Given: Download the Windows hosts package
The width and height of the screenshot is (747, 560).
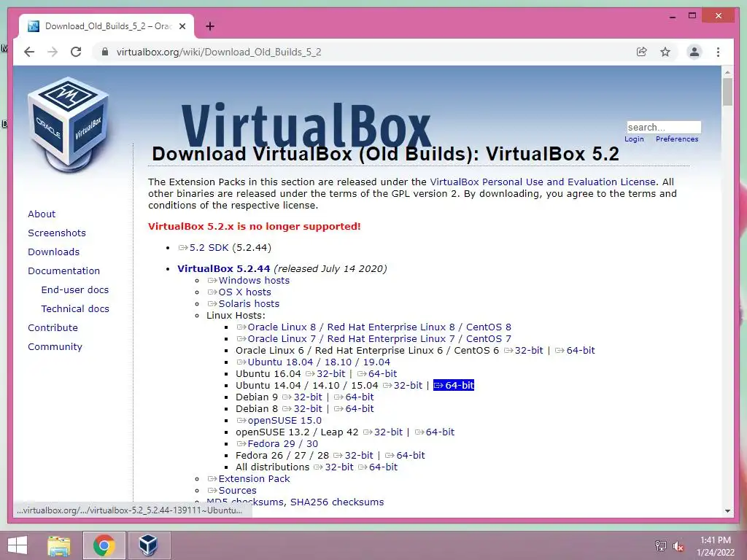Looking at the screenshot, I should point(248,281).
